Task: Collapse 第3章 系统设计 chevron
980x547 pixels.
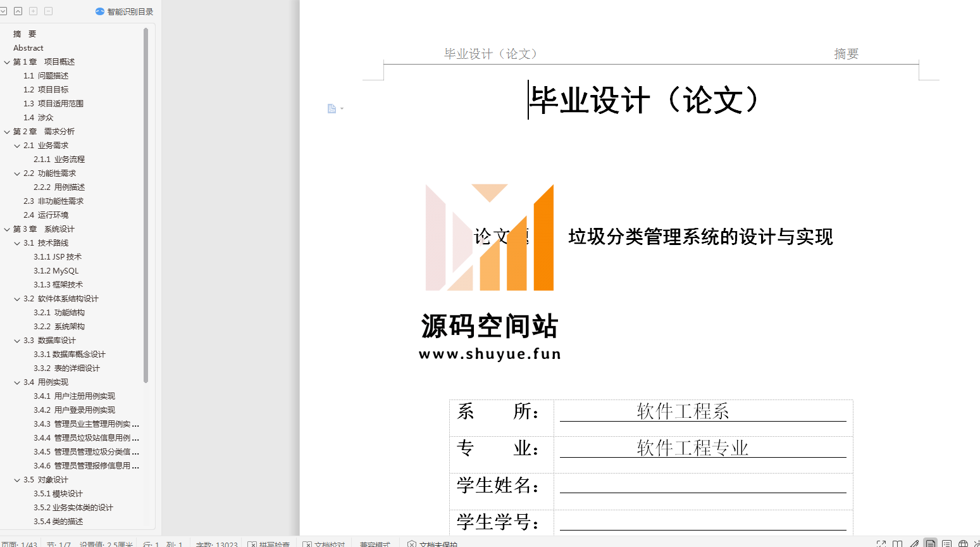Action: pos(7,229)
